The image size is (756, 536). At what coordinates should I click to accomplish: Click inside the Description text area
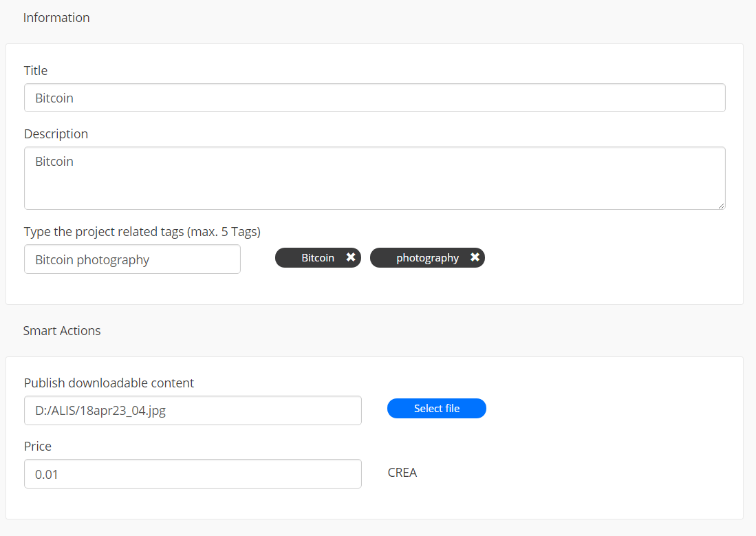tap(375, 178)
